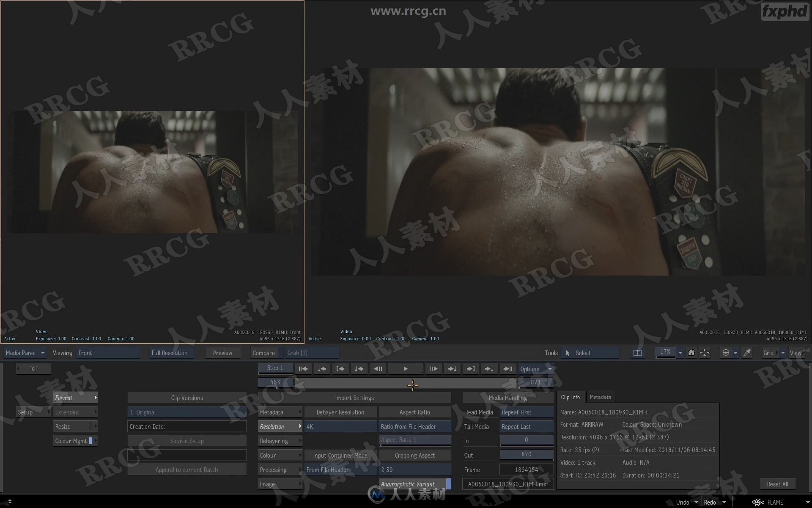Viewport: 812px width, 508px height.
Task: Open the Repeat First head media dropdown
Action: [x=527, y=412]
